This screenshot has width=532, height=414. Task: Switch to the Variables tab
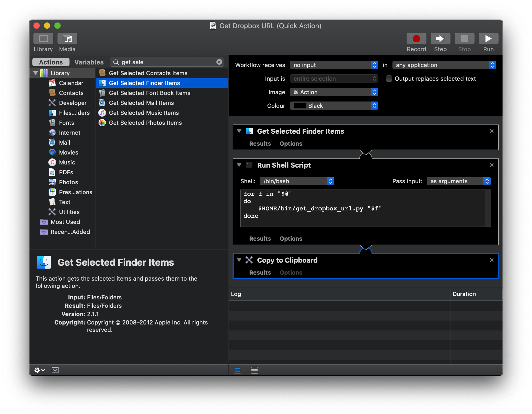(89, 63)
